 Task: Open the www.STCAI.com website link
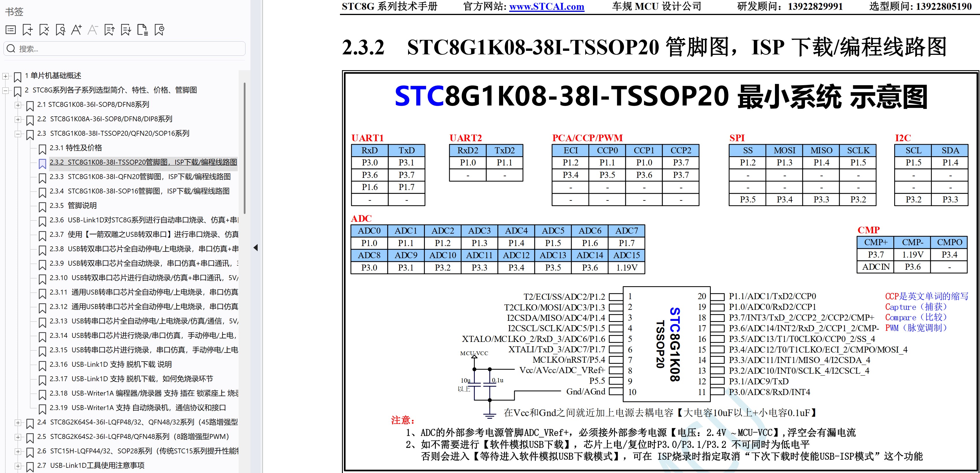point(547,6)
